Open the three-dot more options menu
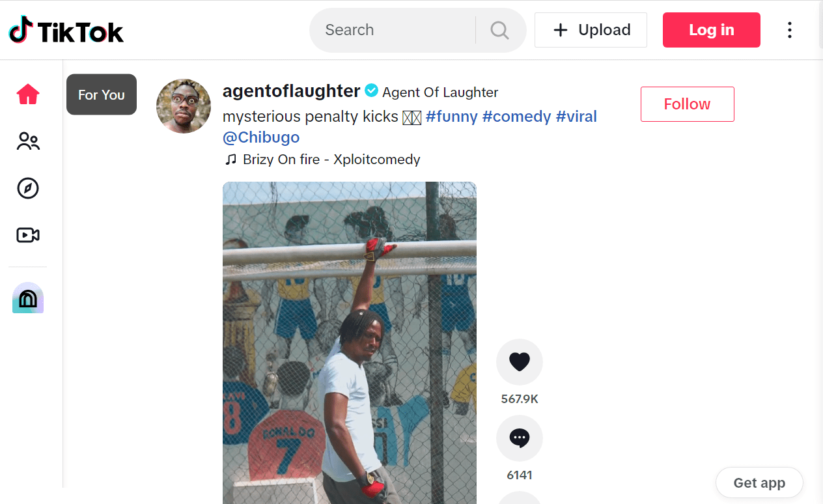The width and height of the screenshot is (823, 504). (x=789, y=30)
